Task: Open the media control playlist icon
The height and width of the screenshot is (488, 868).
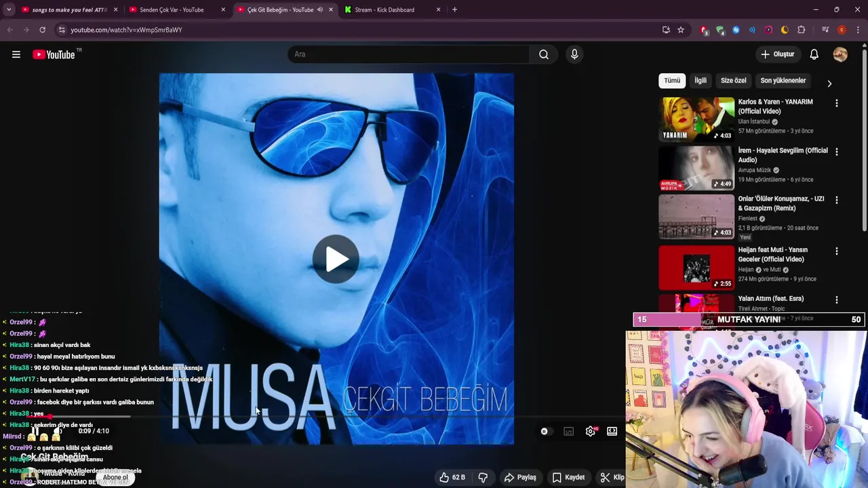Action: pyautogui.click(x=825, y=30)
